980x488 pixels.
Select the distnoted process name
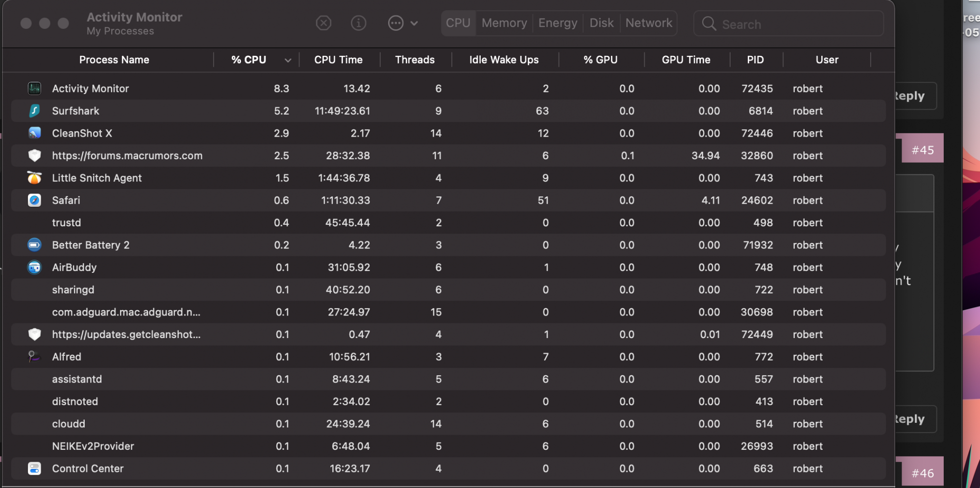(x=75, y=402)
